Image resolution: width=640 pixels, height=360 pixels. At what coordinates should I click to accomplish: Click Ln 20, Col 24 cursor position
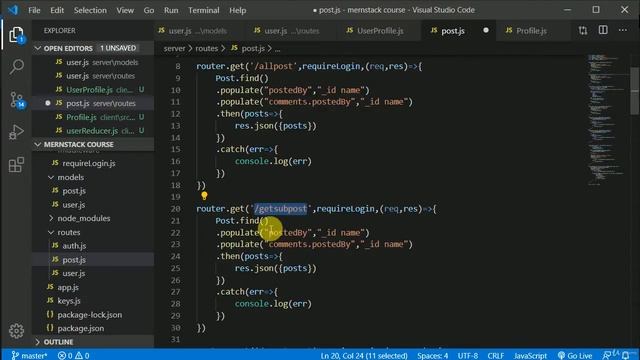pos(364,356)
